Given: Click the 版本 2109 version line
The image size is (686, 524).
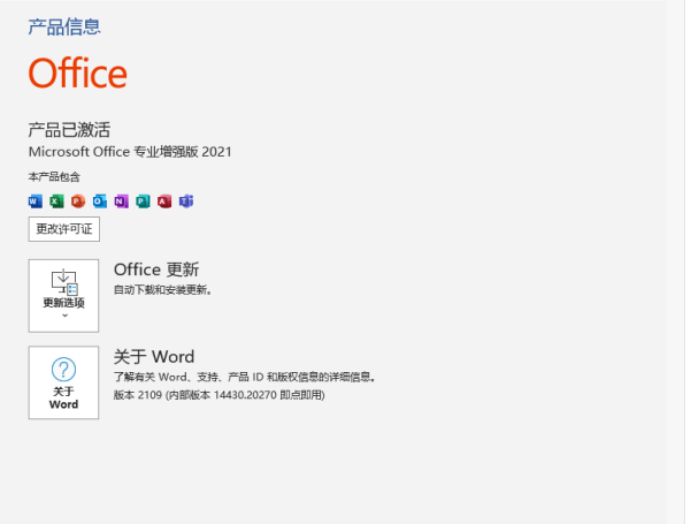Looking at the screenshot, I should (x=219, y=395).
